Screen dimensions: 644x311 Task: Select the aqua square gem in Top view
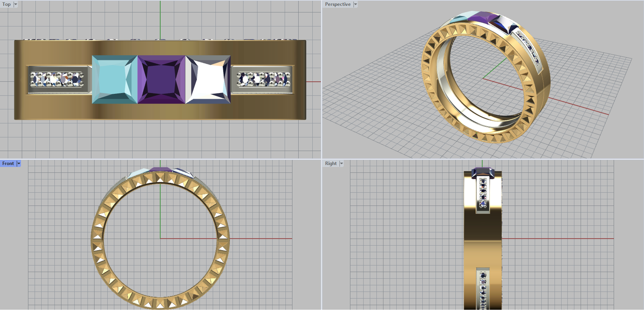114,79
